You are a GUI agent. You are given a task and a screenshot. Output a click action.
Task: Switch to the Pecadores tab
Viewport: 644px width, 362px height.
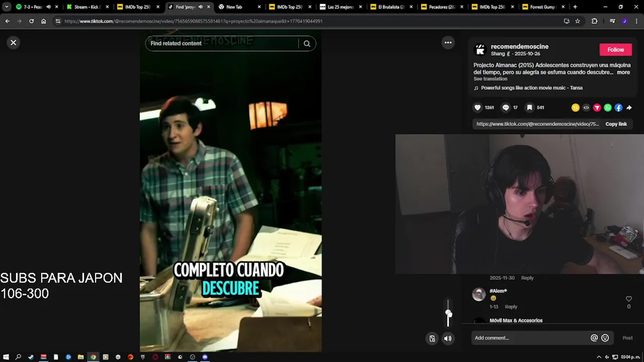441,7
